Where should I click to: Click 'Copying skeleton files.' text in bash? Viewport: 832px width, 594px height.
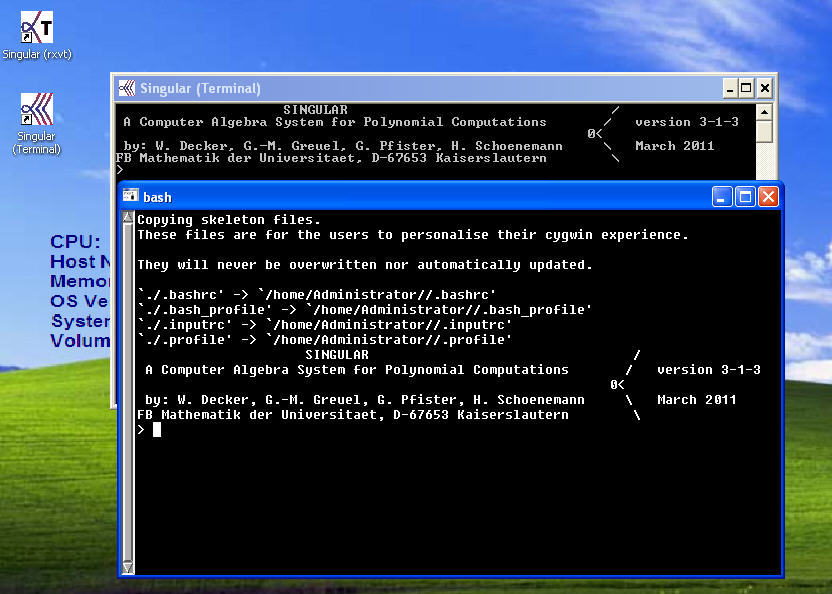[229, 220]
